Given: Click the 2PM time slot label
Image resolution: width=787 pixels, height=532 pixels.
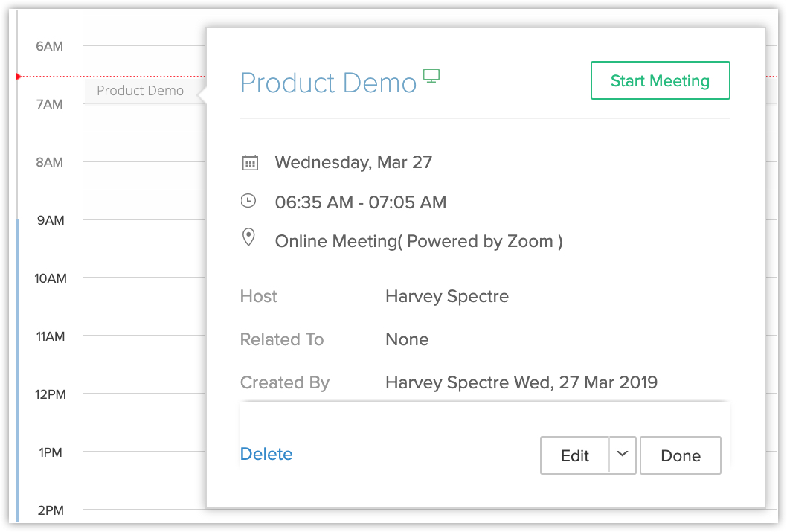Looking at the screenshot, I should pyautogui.click(x=50, y=510).
